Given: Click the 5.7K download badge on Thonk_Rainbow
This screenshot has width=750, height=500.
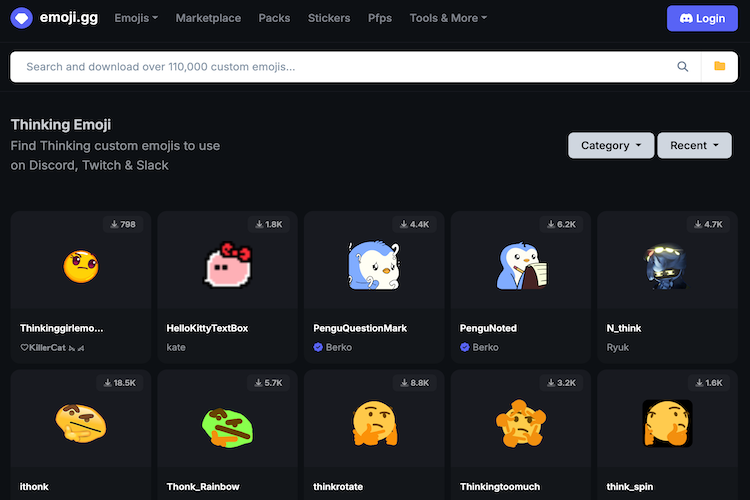Looking at the screenshot, I should tap(268, 383).
